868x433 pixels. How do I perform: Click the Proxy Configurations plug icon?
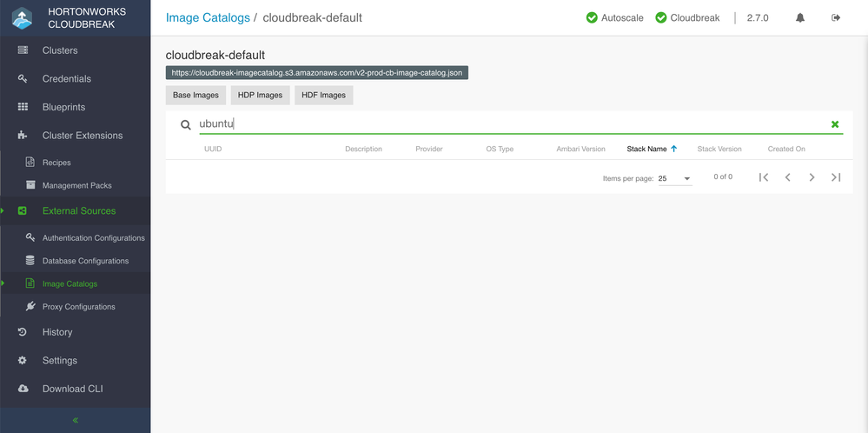(30, 306)
